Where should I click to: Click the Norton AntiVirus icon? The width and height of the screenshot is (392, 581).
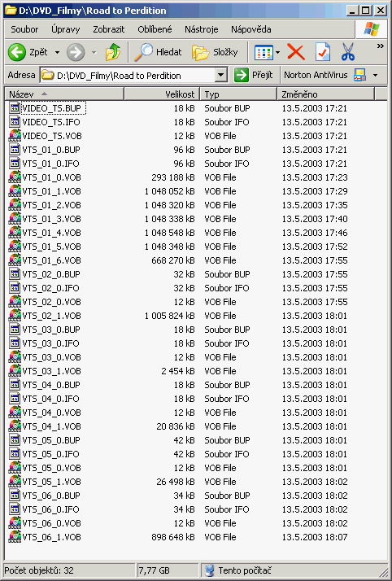coord(359,75)
